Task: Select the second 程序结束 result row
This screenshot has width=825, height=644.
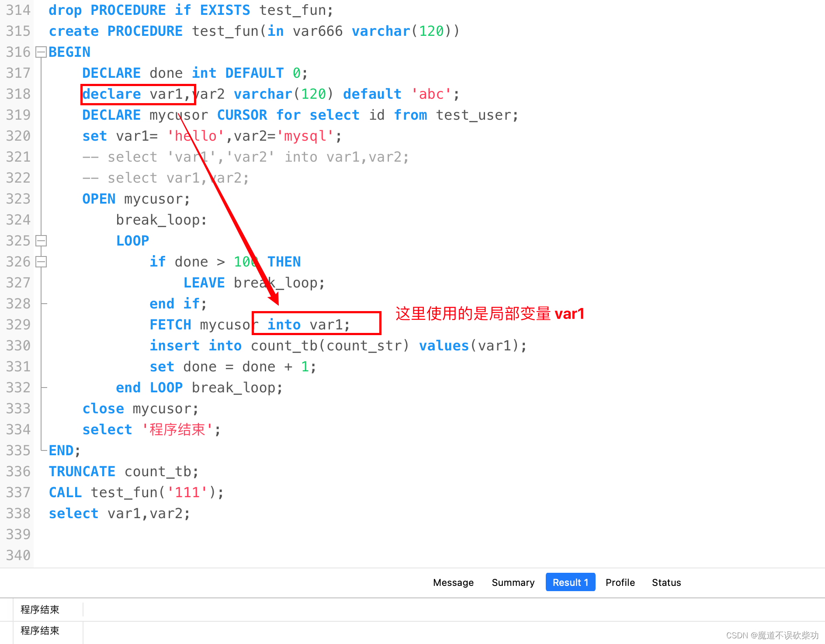Action: pyautogui.click(x=39, y=631)
